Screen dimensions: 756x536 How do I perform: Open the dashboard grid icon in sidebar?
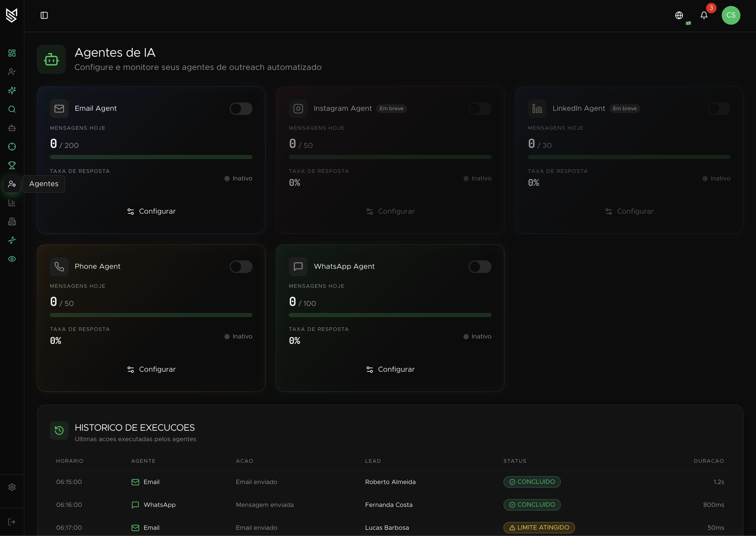tap(12, 53)
